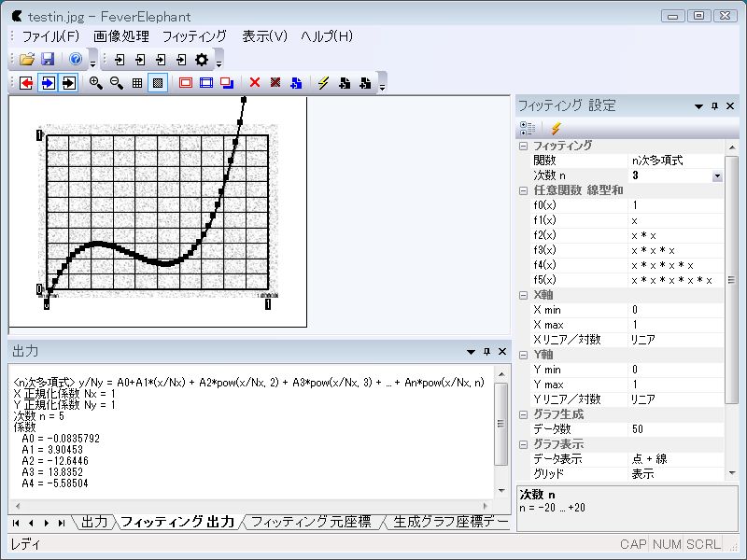Viewport: 747px width, 560px height.
Task: Click the gear settings icon in toolbar
Action: (x=202, y=59)
